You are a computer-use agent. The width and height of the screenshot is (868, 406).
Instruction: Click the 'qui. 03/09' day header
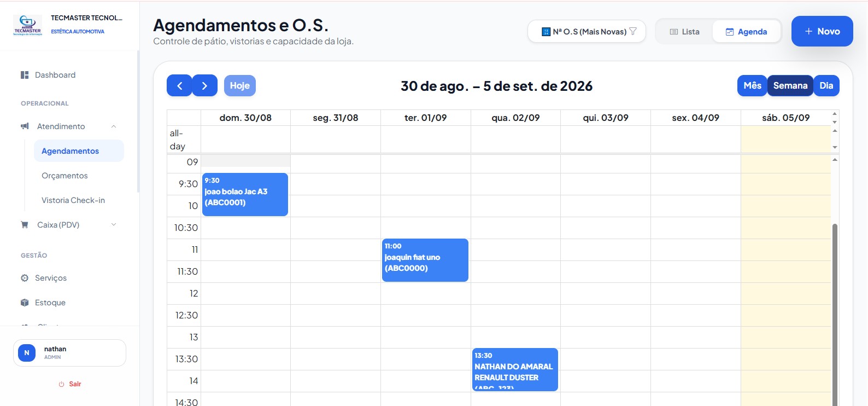coord(606,118)
